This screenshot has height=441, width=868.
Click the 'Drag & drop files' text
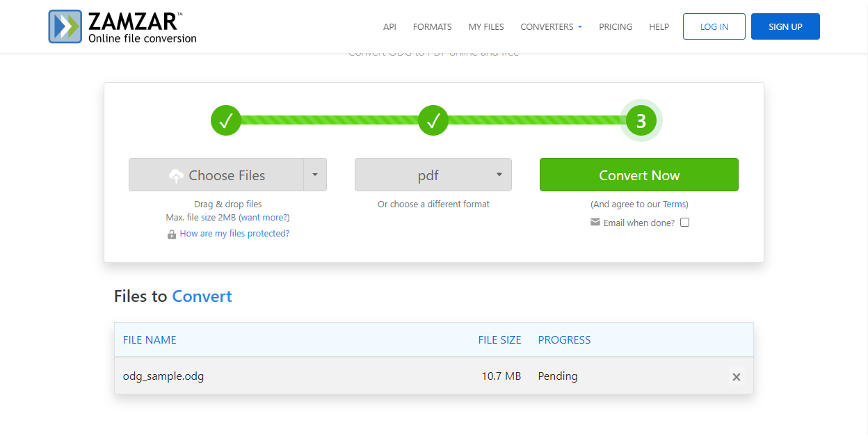click(x=227, y=205)
